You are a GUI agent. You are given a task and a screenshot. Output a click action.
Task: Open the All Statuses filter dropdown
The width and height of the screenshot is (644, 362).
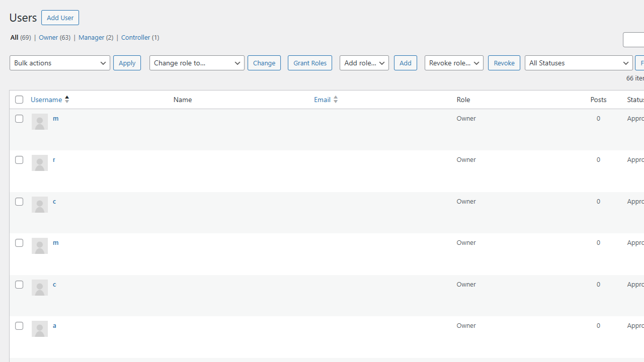click(578, 63)
